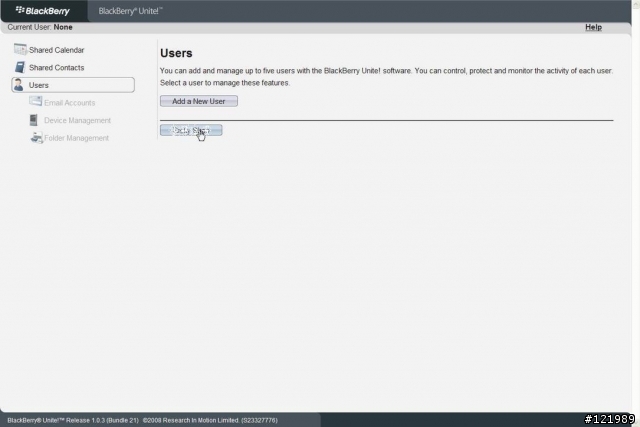Select the BlackBerry Unite! header tab
640x427 pixels.
point(130,11)
